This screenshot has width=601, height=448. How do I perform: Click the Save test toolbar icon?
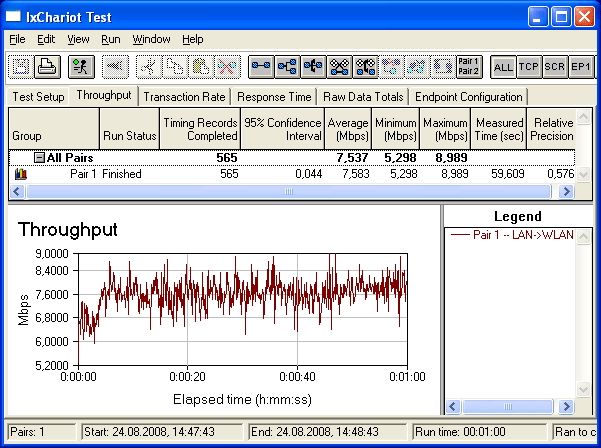point(21,67)
